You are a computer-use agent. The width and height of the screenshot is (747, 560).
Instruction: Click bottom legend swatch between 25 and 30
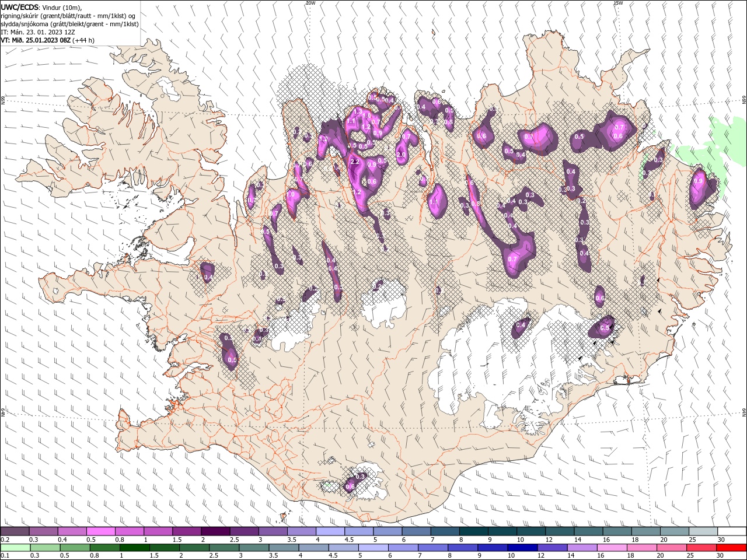pos(700,548)
